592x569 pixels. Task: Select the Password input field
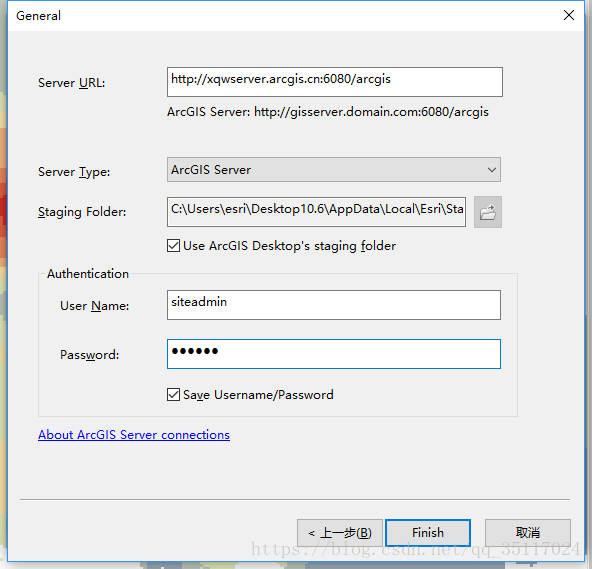coord(334,354)
